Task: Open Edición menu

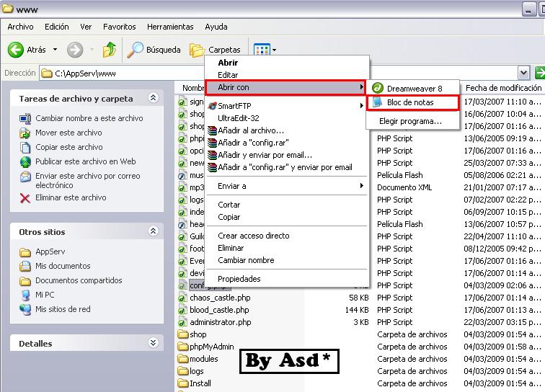Action: pyautogui.click(x=57, y=27)
